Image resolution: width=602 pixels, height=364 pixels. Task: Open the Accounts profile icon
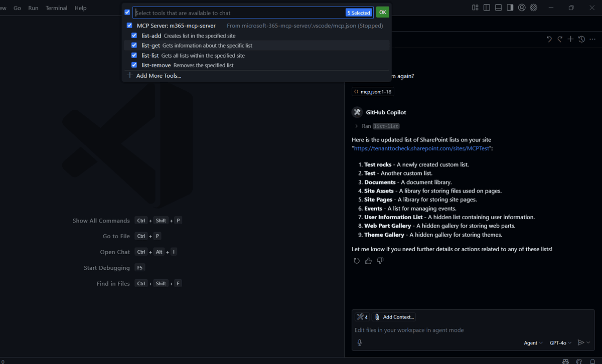[522, 8]
